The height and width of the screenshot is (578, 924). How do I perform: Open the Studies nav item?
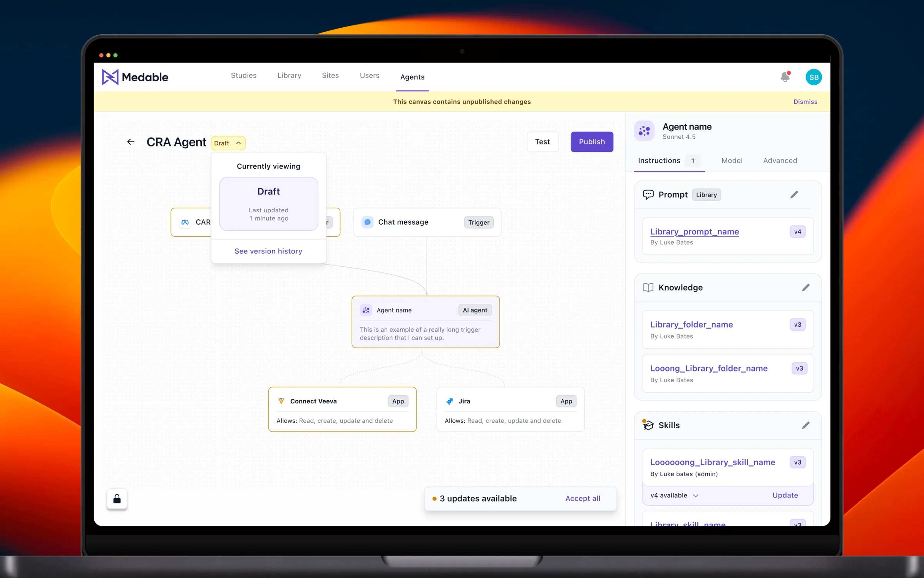tap(244, 76)
